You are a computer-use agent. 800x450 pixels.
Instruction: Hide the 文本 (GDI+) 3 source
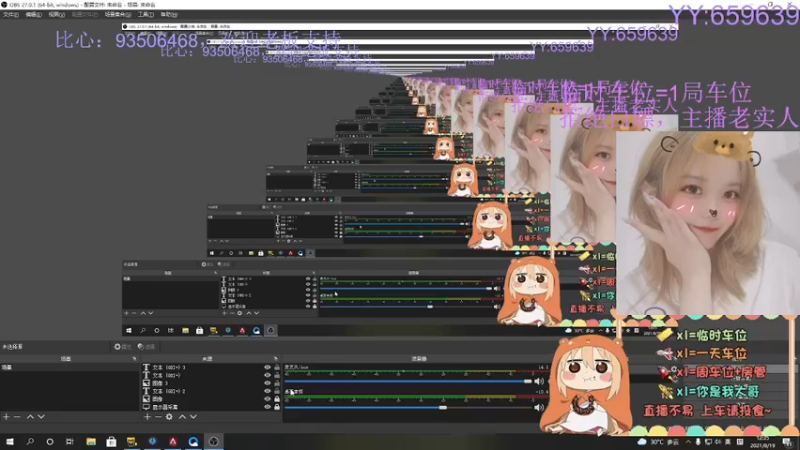(x=267, y=367)
